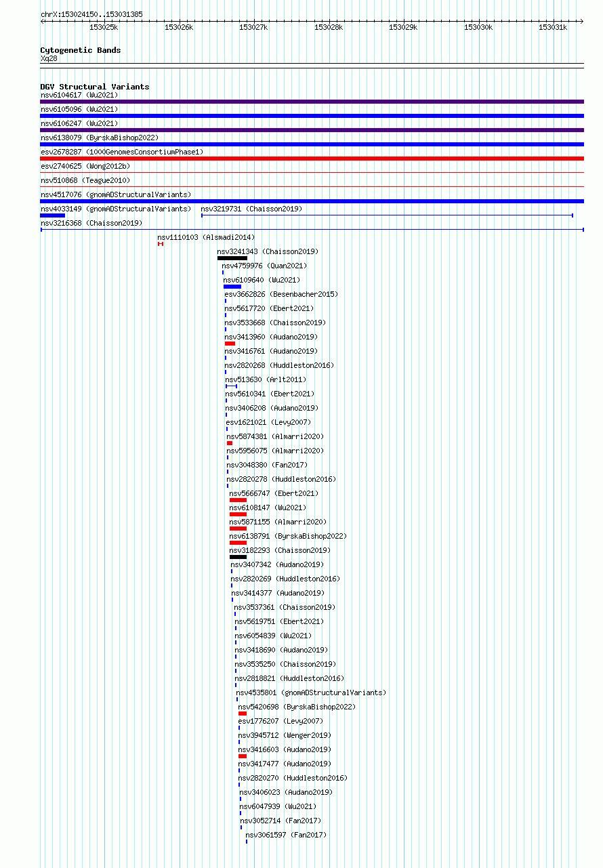This screenshot has height=868, width=603.
Task: Open variant nsv5610341 (Ebert2021)
Action: [270, 394]
